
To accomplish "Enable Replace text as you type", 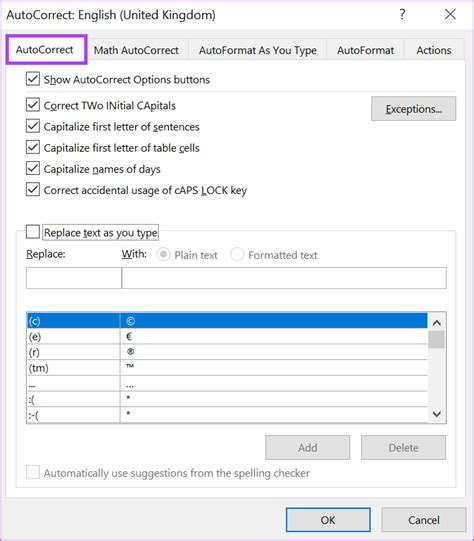I will [x=33, y=232].
